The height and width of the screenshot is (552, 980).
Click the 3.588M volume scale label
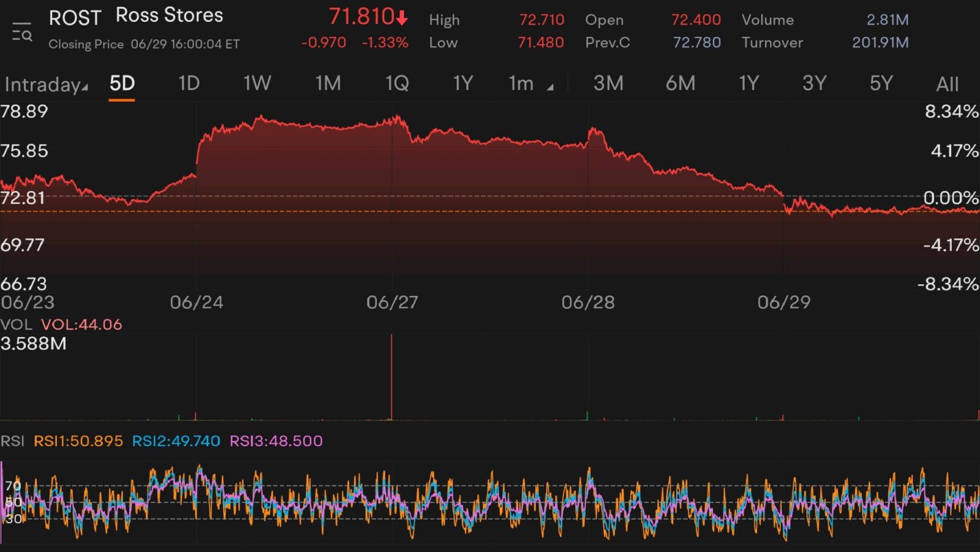pyautogui.click(x=33, y=344)
